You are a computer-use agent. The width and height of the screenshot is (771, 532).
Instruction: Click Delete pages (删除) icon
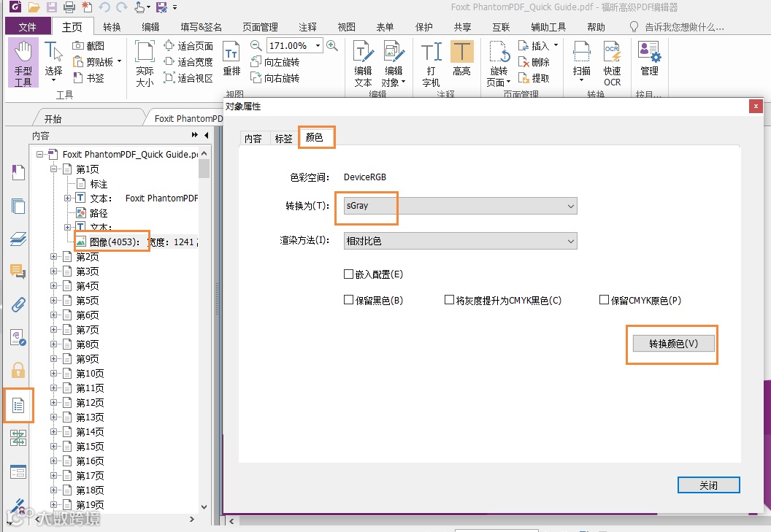tap(534, 62)
